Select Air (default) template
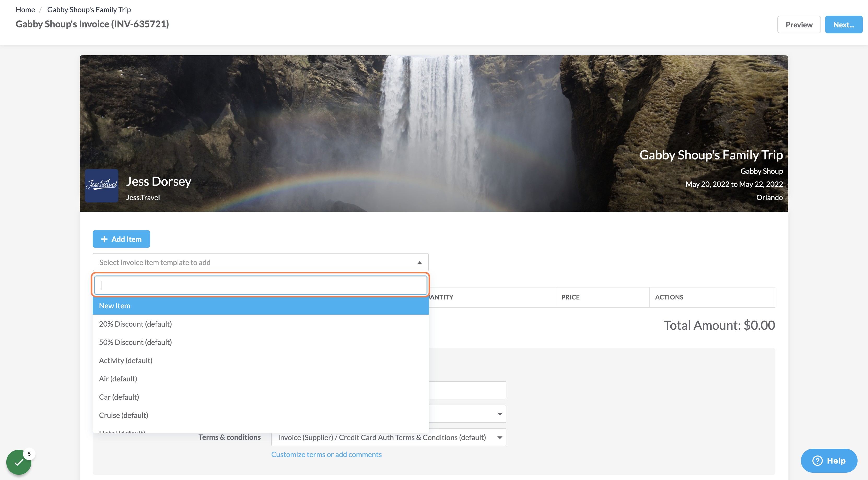 click(260, 379)
